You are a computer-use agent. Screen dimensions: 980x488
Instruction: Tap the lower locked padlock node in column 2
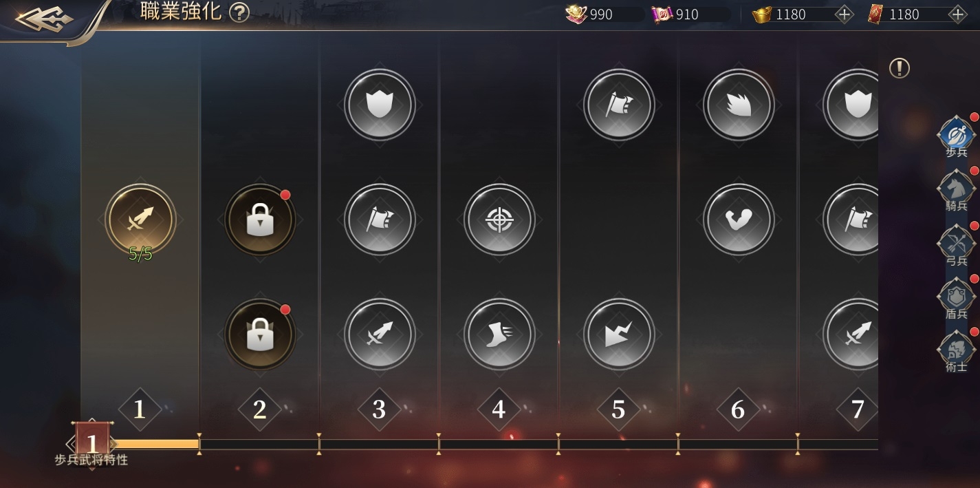pos(260,335)
